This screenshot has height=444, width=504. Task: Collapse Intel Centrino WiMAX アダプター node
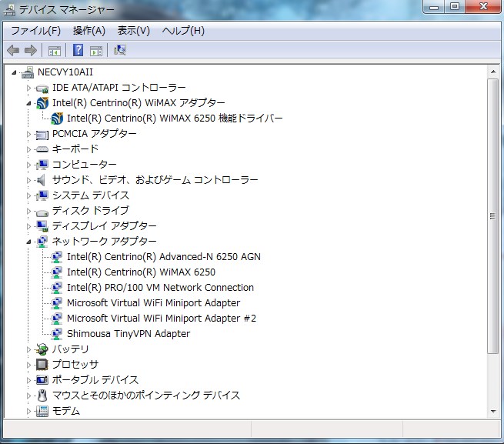pos(28,104)
